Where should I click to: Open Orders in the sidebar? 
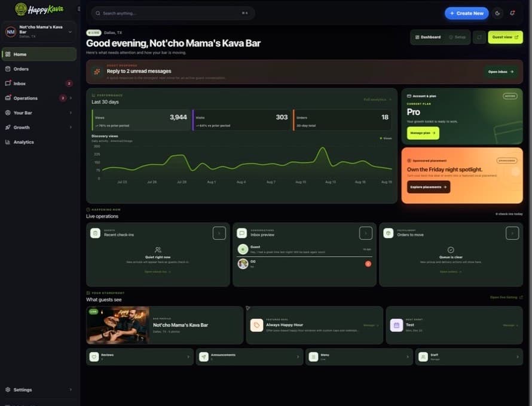(39, 69)
